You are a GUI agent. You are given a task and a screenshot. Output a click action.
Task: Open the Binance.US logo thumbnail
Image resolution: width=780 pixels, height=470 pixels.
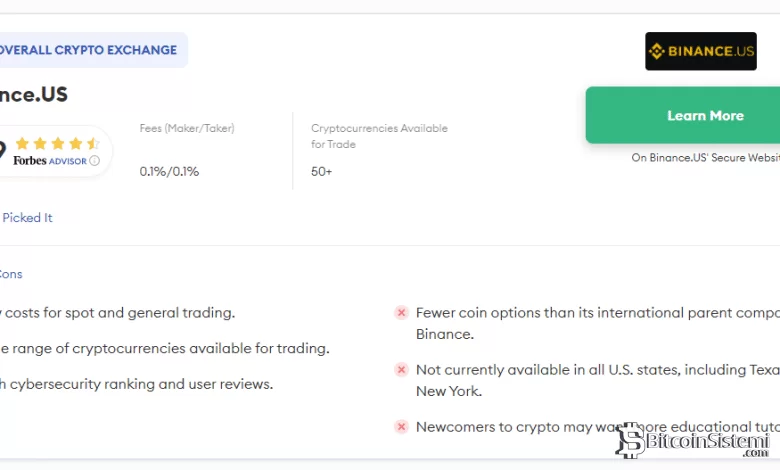(700, 51)
